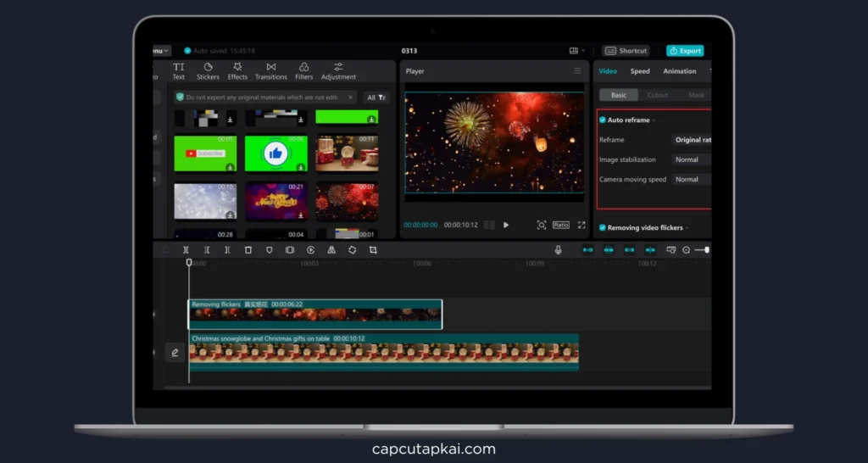Screen dimensions: 868x463
Task: Open the All media filter dropdown
Action: point(376,98)
